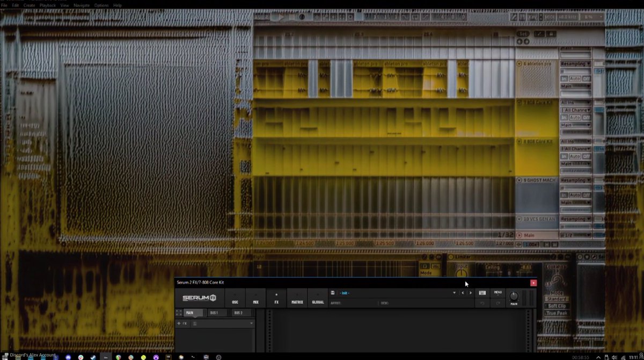Set track 6 ableton pro monitor to Auto
Viewport: 644px width, 360px height.
pyautogui.click(x=575, y=79)
